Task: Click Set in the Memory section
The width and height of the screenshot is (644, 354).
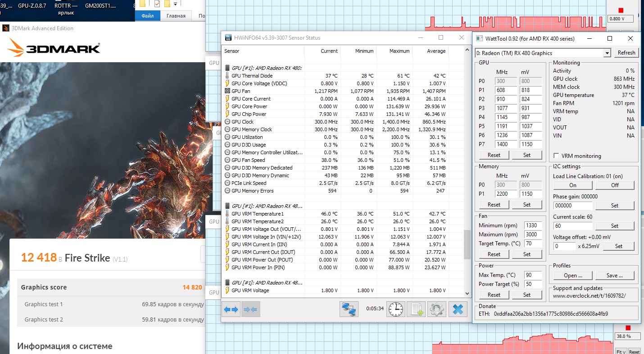Action: tap(527, 205)
